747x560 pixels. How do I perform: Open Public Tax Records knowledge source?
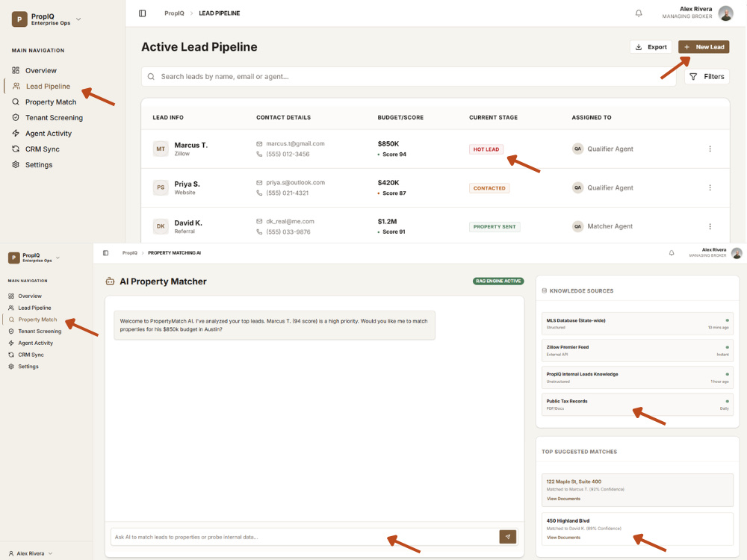pos(637,404)
